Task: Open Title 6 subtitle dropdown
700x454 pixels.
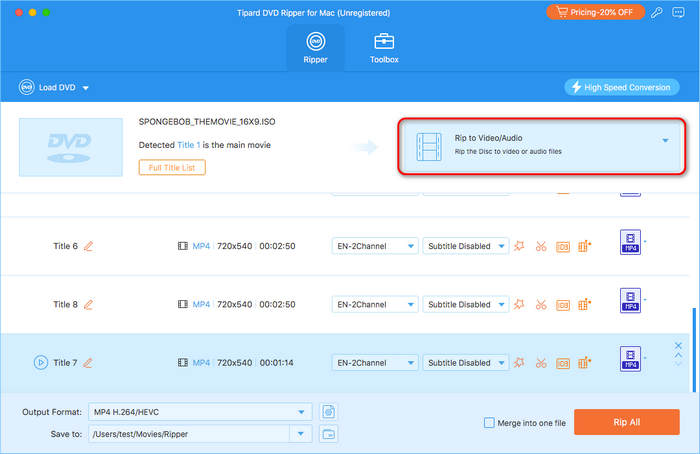Action: tap(466, 246)
